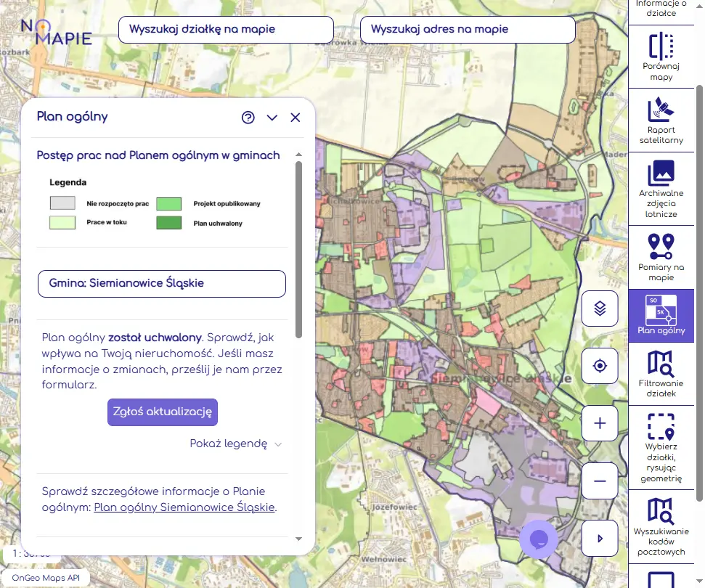This screenshot has height=588, width=705.
Task: Click the Wyszukaj adres na mapie field
Action: 468,29
